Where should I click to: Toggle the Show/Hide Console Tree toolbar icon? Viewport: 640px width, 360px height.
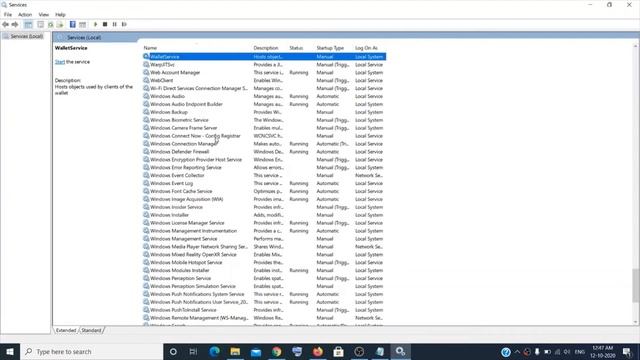point(28,24)
